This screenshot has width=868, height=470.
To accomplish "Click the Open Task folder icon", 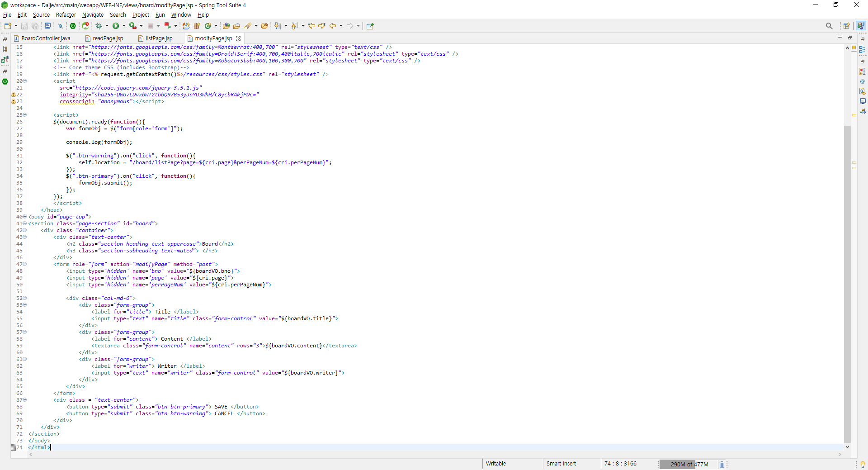I will coord(236,26).
